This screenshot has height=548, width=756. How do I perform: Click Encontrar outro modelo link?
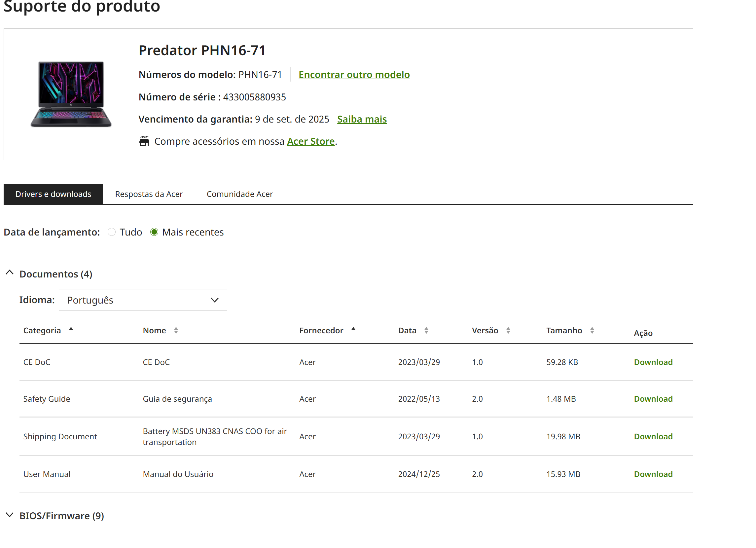click(x=354, y=75)
